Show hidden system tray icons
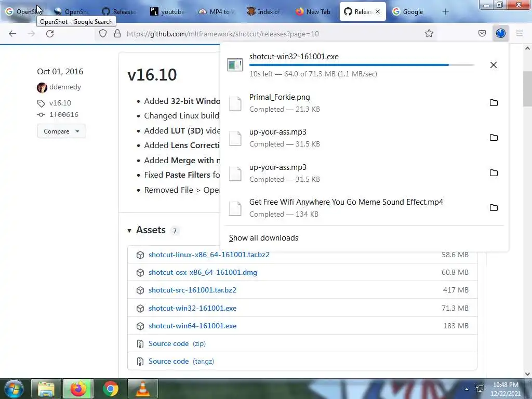The width and height of the screenshot is (532, 399). click(x=467, y=389)
